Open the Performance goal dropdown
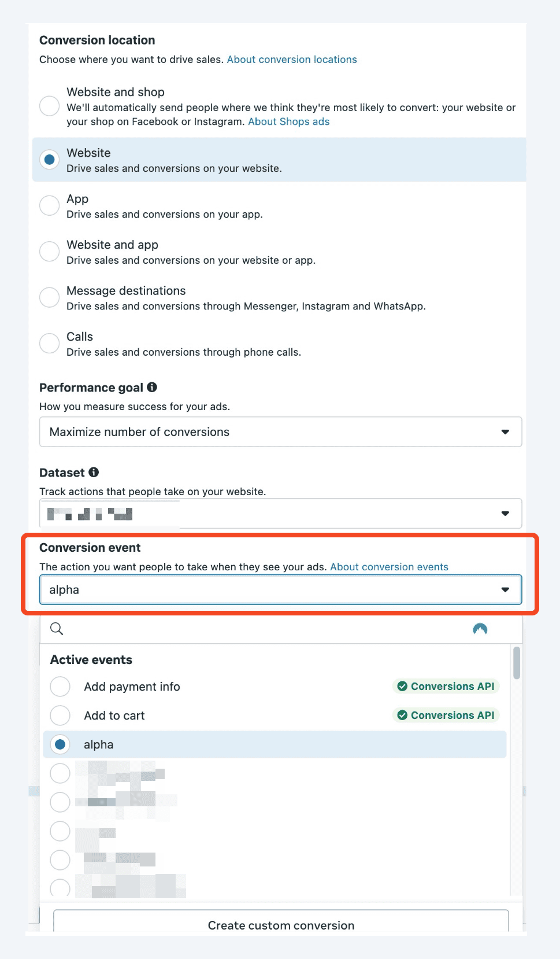The width and height of the screenshot is (560, 959). [280, 432]
